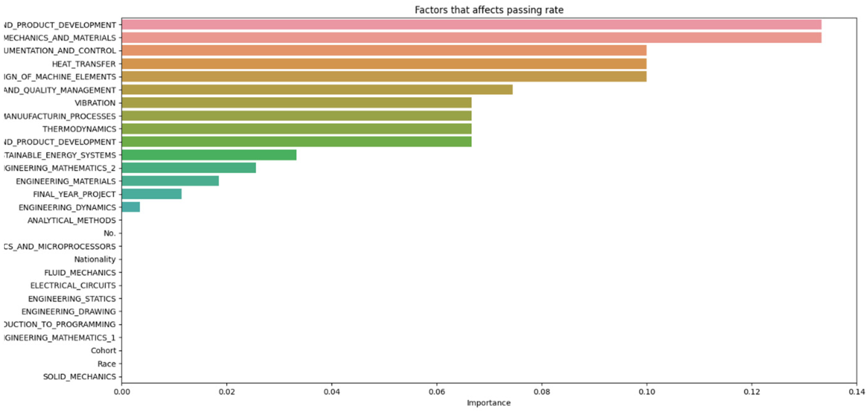
Task: Select the THERMODYNAMICS bar
Action: (297, 129)
